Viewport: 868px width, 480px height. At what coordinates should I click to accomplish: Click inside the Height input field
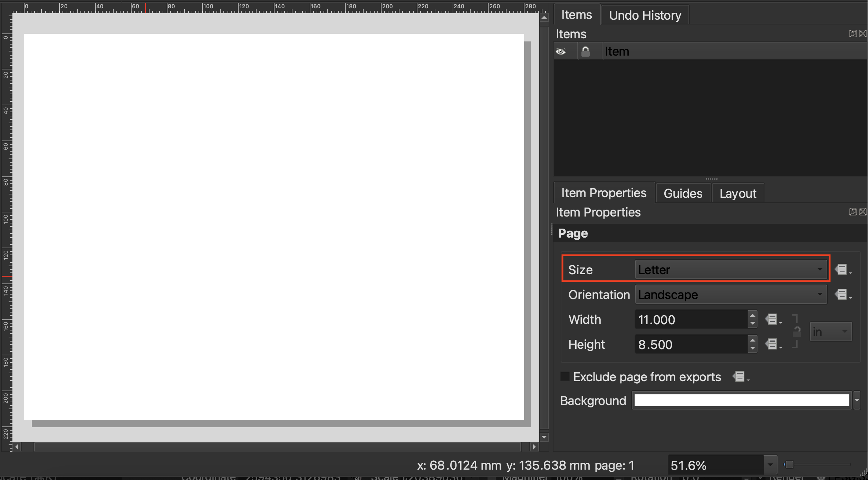(x=691, y=345)
